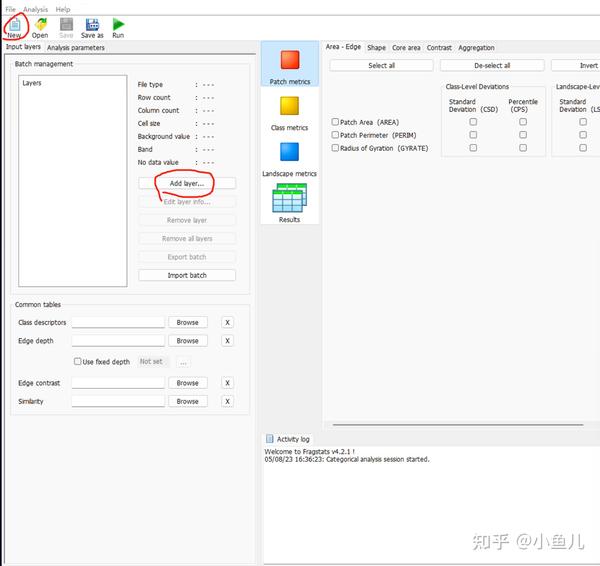Browse for Edge depth file
This screenshot has width=600, height=566.
click(188, 341)
